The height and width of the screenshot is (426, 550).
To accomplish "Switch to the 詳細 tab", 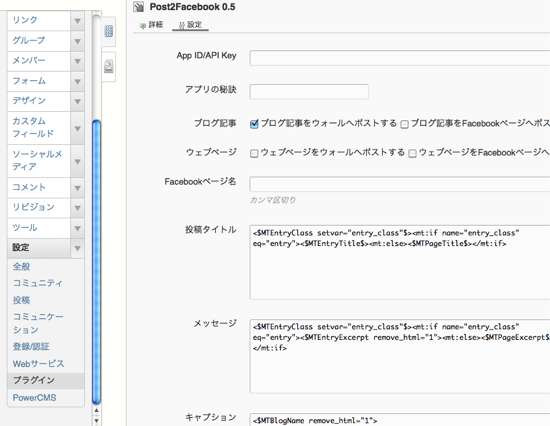I will coord(151,25).
